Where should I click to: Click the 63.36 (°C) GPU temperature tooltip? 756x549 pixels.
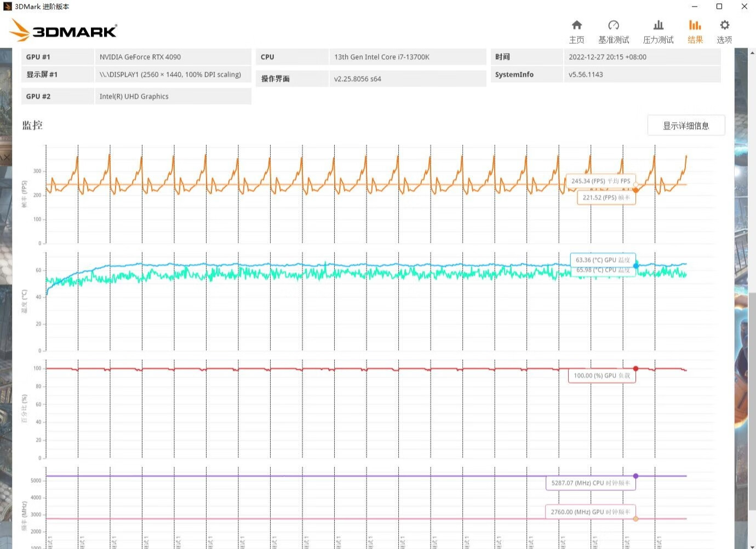pos(603,259)
